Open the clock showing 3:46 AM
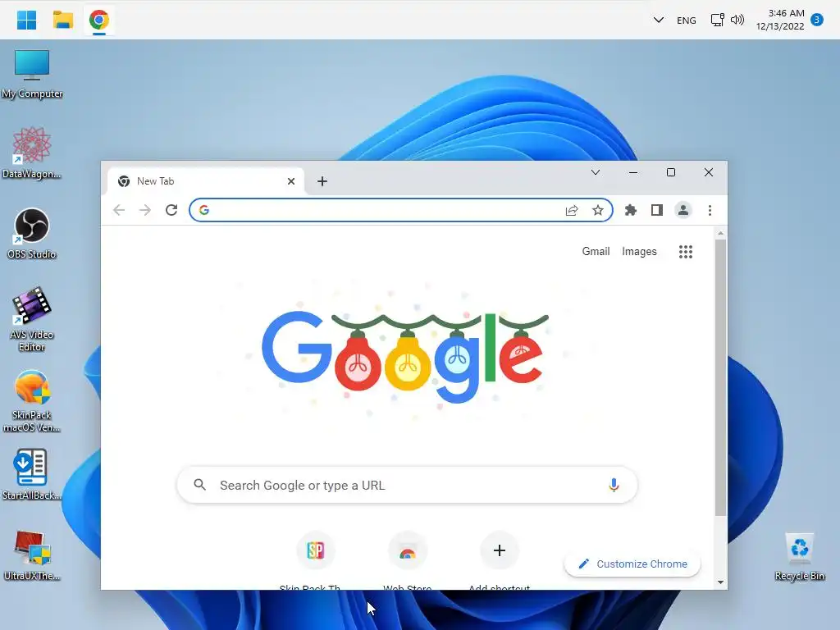Viewport: 840px width, 630px height. (x=780, y=20)
